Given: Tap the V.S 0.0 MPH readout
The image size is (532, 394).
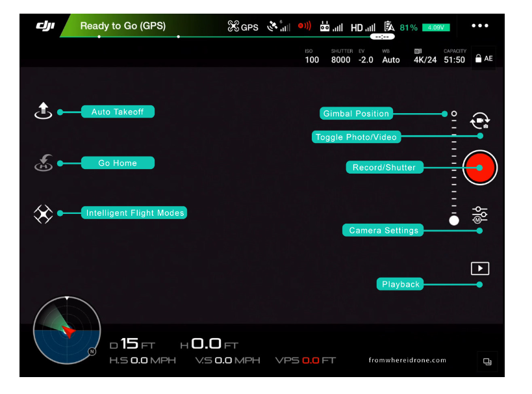Looking at the screenshot, I should (227, 360).
